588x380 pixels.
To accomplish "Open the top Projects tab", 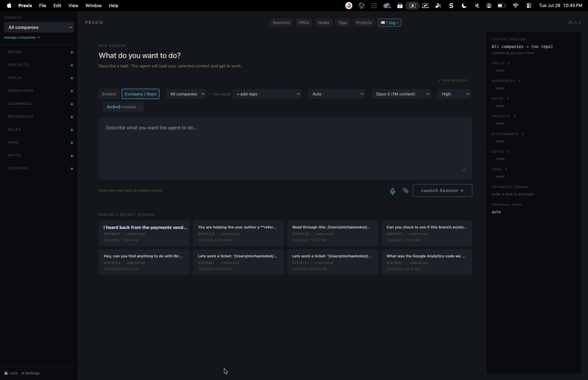I will click(364, 22).
